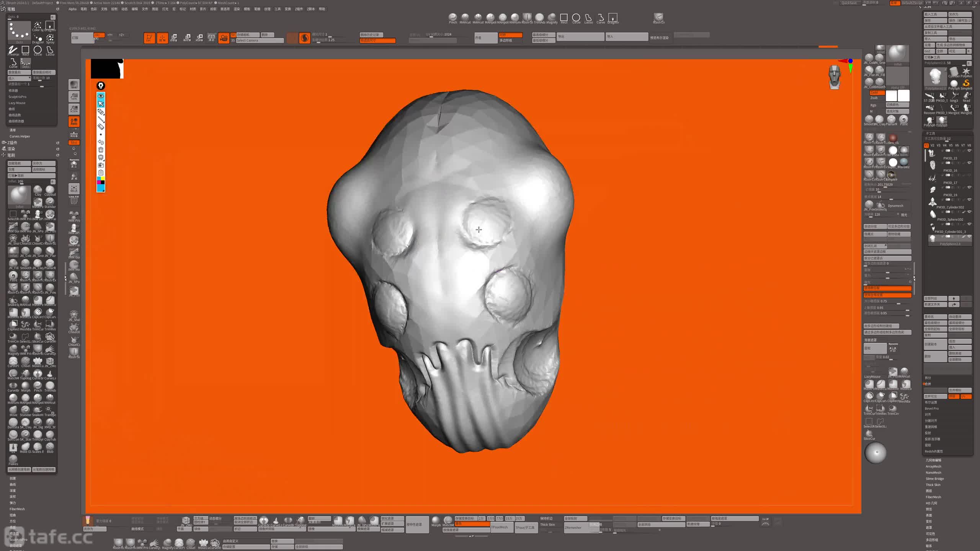Click the camera icon on top toolbar
Viewport: 980px width, 551px height.
click(224, 38)
